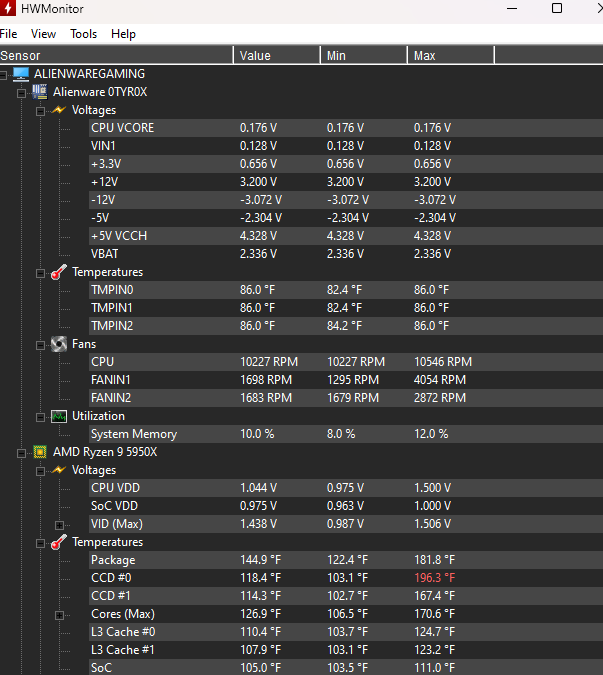Select the CCD #0 temperature row
603x675 pixels.
(346, 578)
